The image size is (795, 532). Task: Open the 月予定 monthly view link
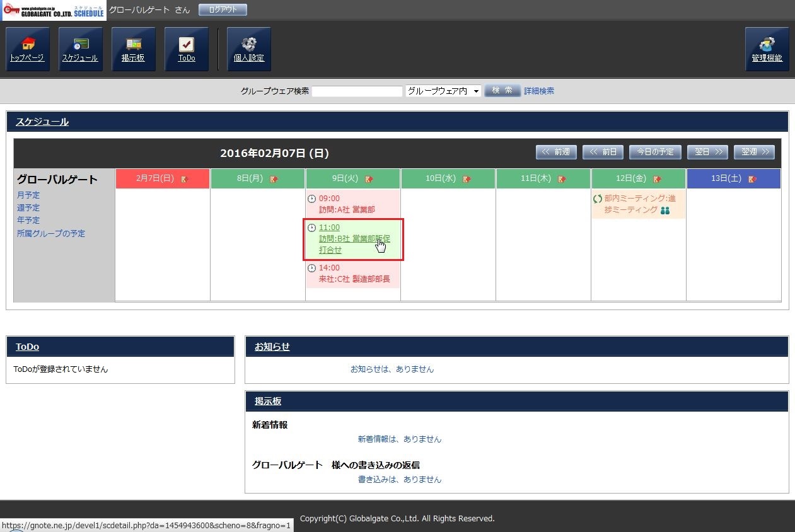pos(28,195)
